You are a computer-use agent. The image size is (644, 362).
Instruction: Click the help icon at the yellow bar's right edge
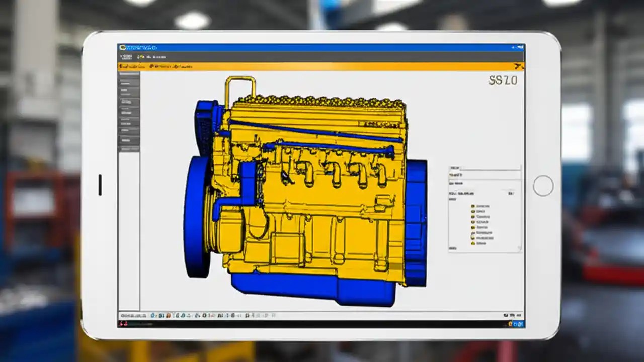pyautogui.click(x=517, y=65)
